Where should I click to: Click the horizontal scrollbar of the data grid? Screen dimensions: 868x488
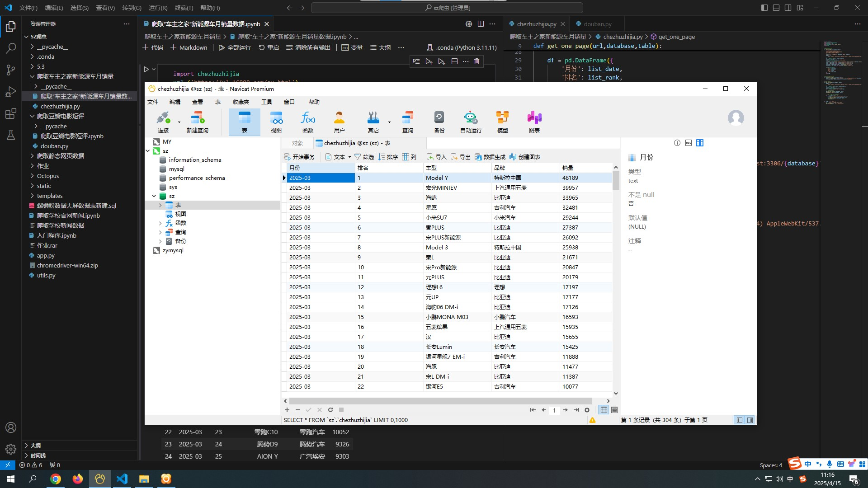(x=441, y=401)
